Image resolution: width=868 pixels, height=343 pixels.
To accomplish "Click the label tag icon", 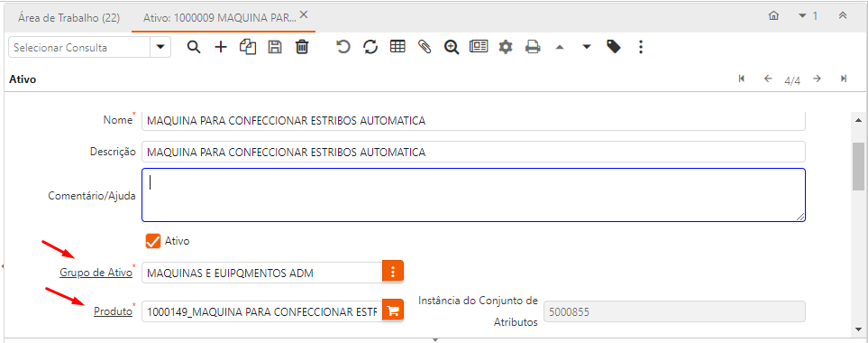I will (613, 47).
